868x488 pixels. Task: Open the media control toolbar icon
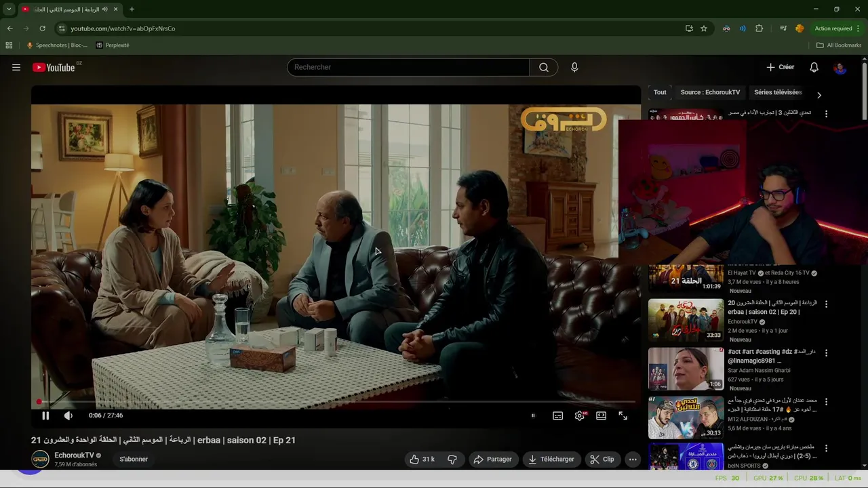(x=783, y=28)
